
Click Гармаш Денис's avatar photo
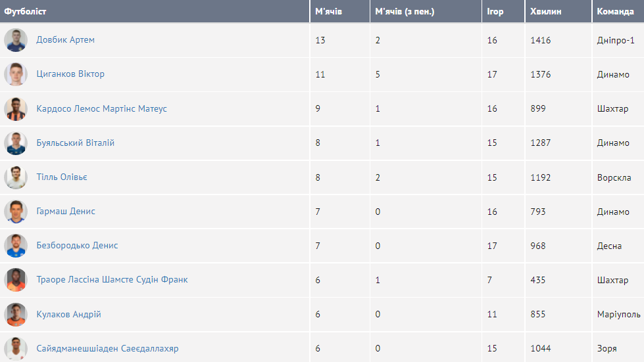pyautogui.click(x=16, y=212)
